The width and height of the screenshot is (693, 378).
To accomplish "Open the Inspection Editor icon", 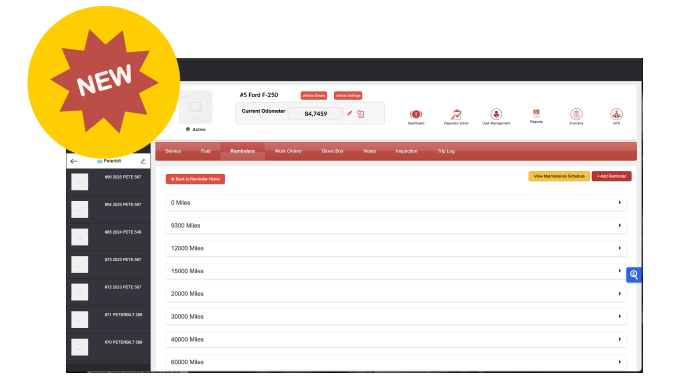I will coord(456,115).
